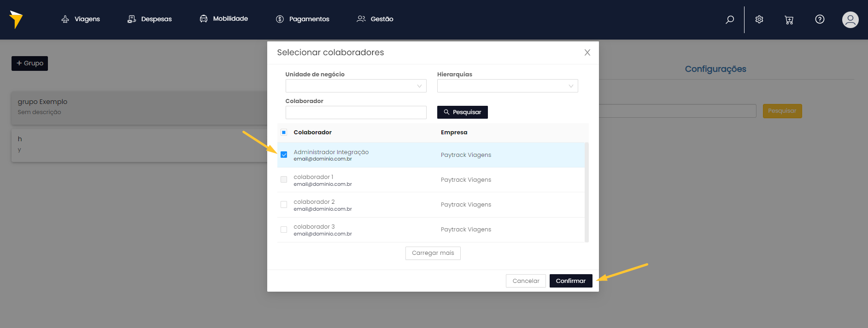This screenshot has width=868, height=328.
Task: Click the + Grupo button
Action: 30,63
